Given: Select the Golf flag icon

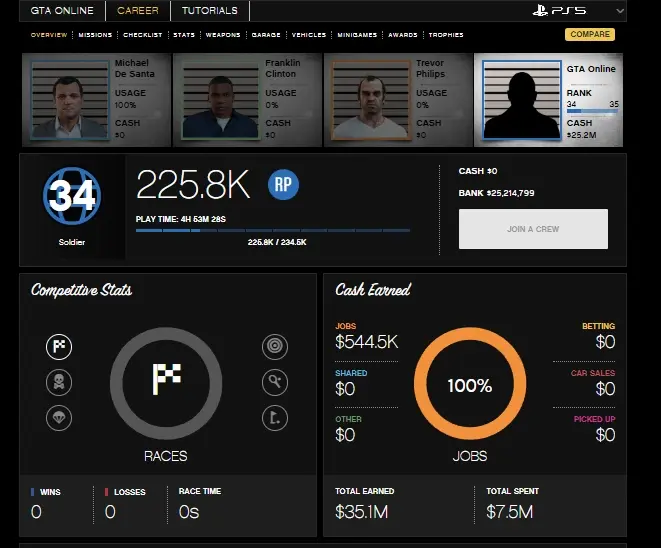Looking at the screenshot, I should coord(273,417).
